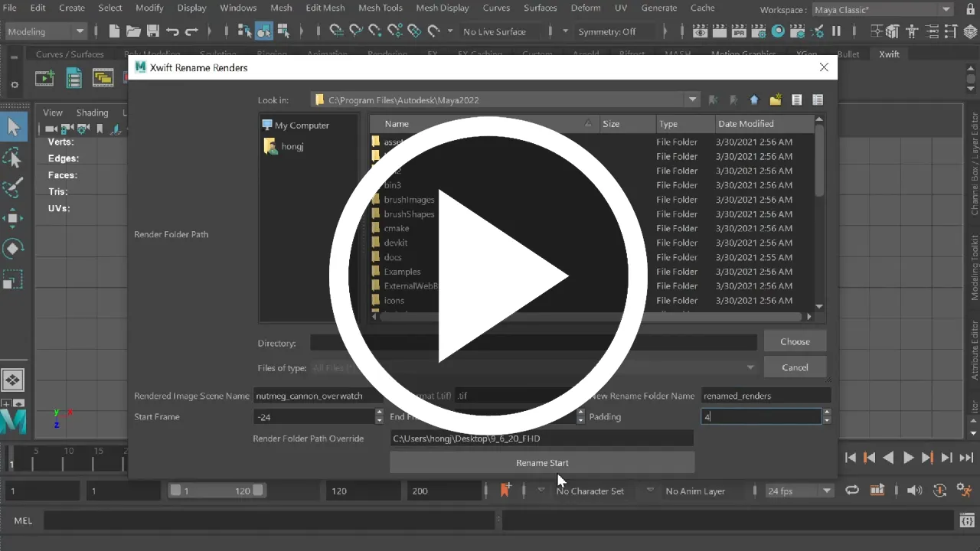This screenshot has height=551, width=980.
Task: Select My Computer in the sidebar
Action: tap(295, 126)
